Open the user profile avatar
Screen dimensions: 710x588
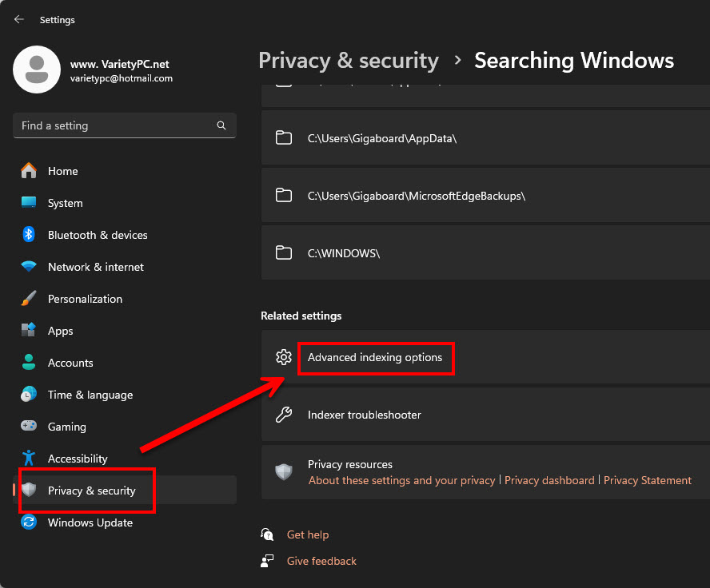point(37,70)
